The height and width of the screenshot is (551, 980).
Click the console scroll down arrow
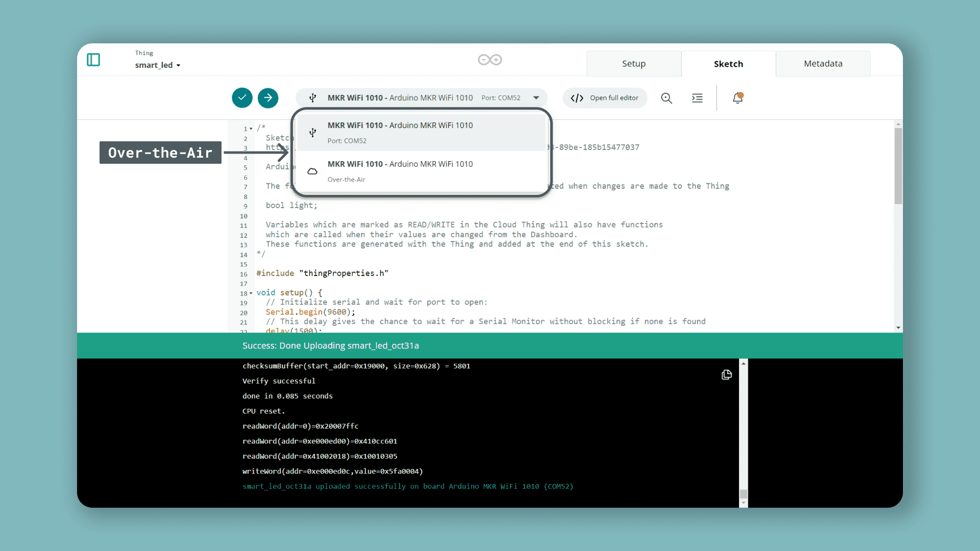744,503
